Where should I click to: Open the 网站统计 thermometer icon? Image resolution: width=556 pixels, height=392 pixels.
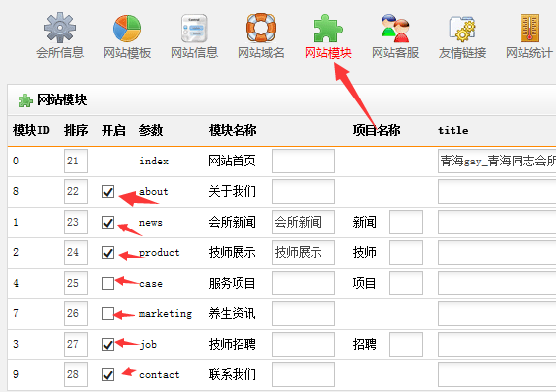coord(529,28)
